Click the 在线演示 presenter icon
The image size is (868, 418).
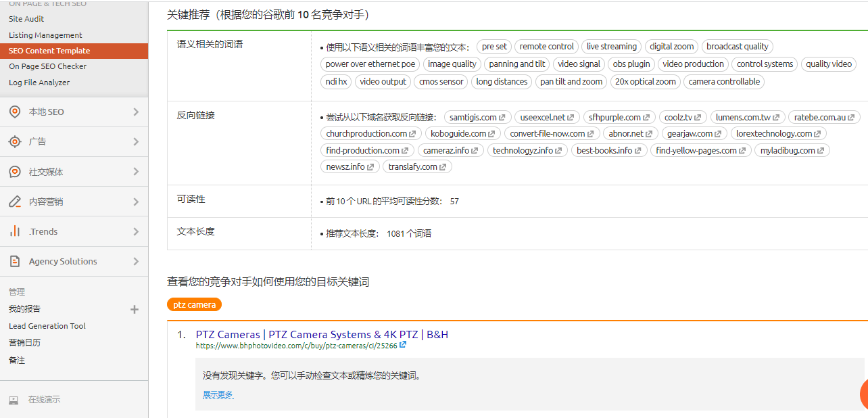pos(14,400)
